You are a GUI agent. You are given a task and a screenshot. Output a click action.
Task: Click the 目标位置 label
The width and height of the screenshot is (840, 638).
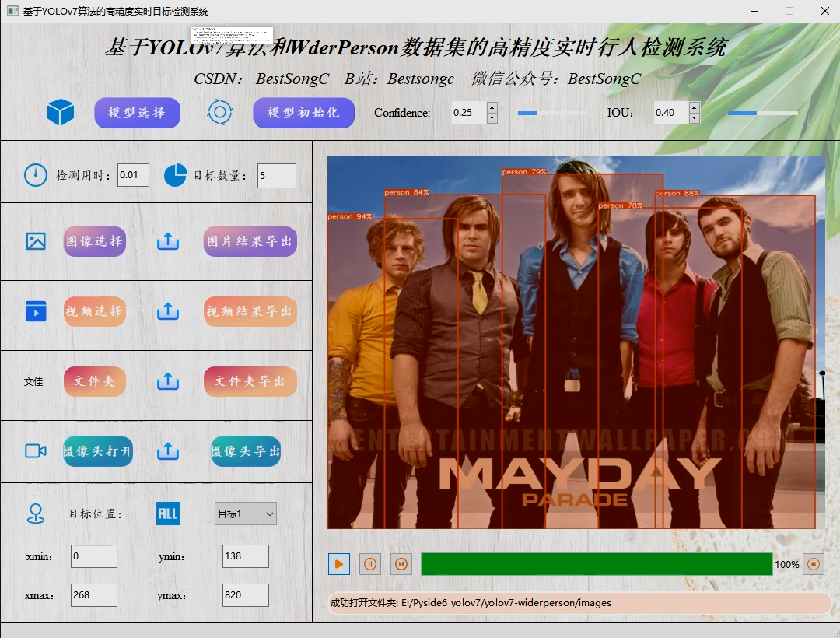[96, 514]
